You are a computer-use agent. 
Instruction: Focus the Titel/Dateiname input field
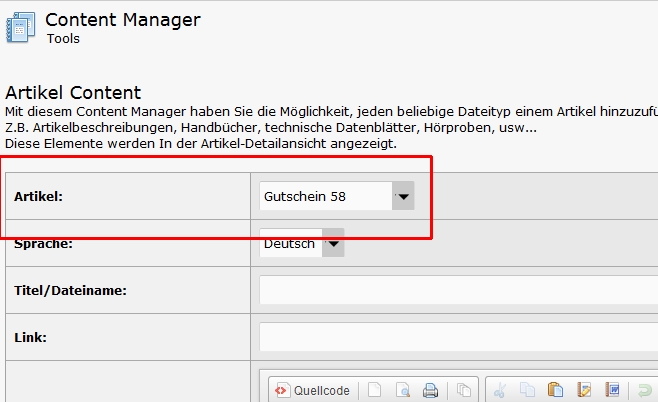458,291
